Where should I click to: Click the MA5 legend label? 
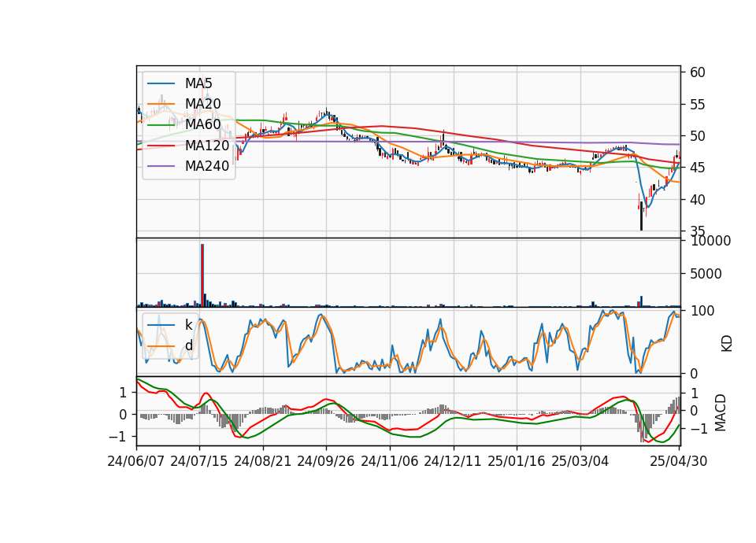click(198, 83)
